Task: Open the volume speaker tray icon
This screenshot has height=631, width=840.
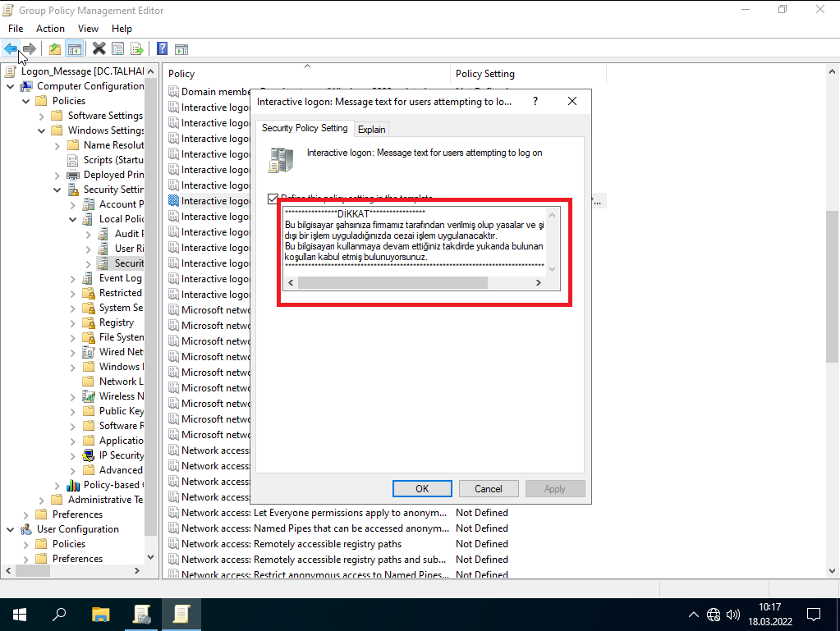Action: [733, 615]
